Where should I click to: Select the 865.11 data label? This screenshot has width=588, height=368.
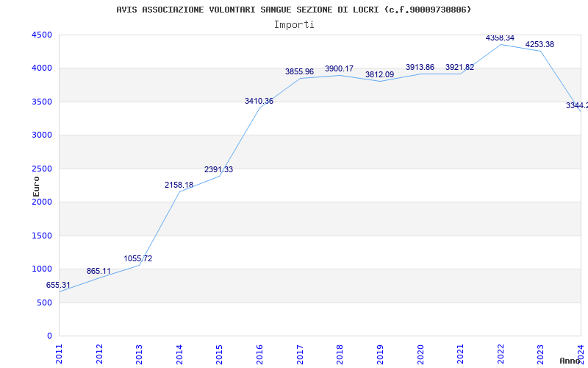(x=98, y=271)
